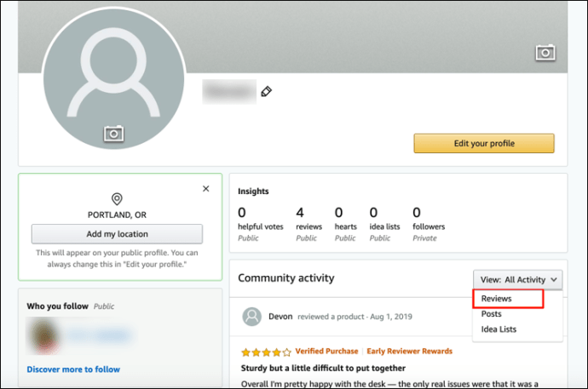Open the Verified Purchase label
The width and height of the screenshot is (588, 389).
point(326,352)
